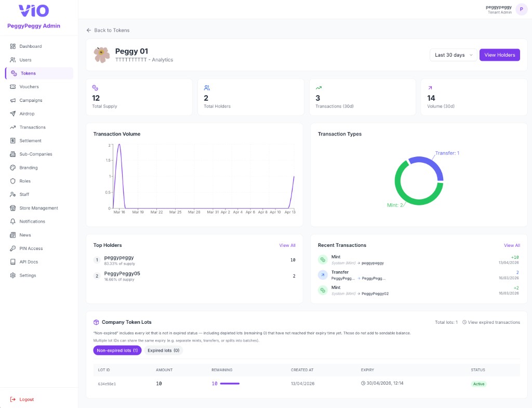Viewport: 532px width, 408px height.
Task: Open Branding palette icon
Action: (x=13, y=168)
